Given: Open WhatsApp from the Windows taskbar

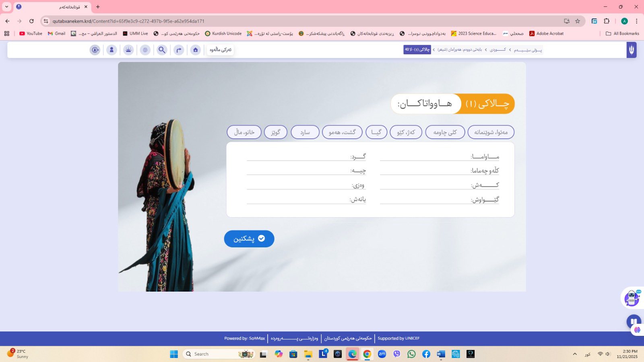Looking at the screenshot, I should click(x=411, y=354).
